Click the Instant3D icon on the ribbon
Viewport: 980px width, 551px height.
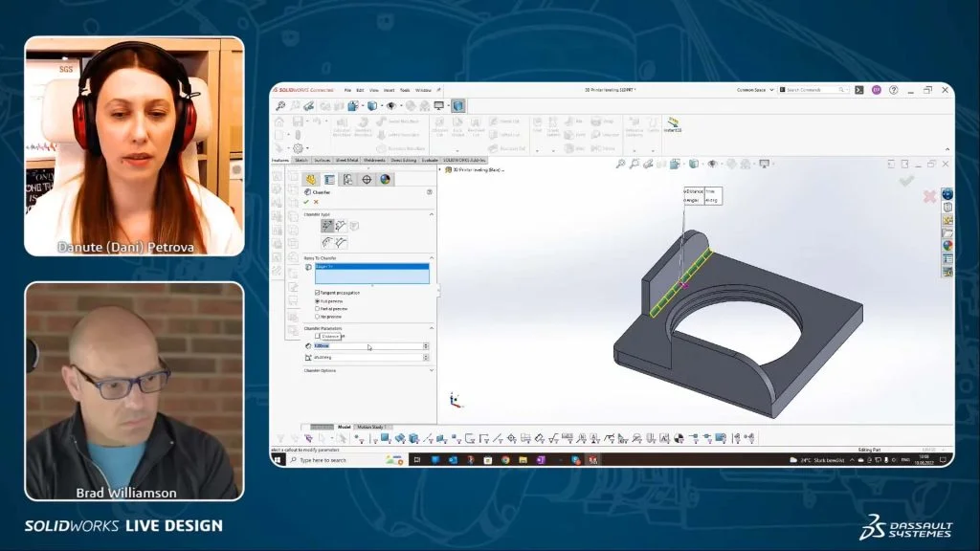[673, 124]
